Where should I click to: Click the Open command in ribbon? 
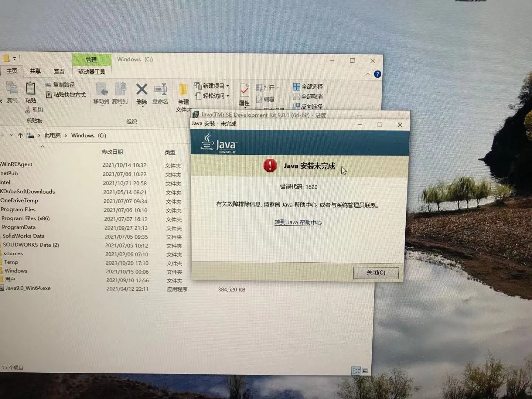click(x=267, y=88)
